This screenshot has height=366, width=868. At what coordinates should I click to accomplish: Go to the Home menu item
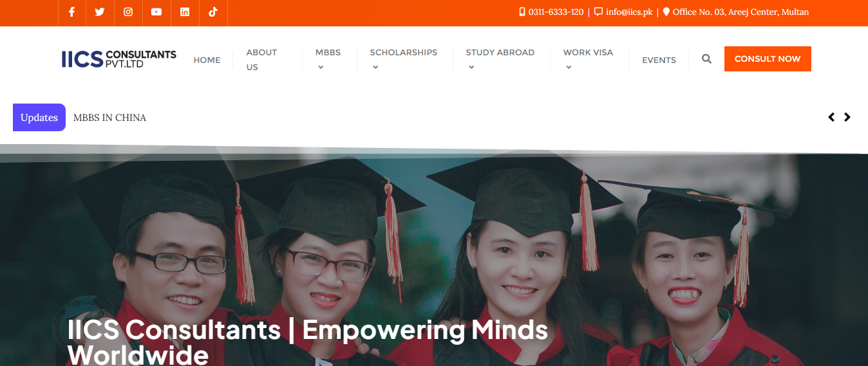pos(207,60)
